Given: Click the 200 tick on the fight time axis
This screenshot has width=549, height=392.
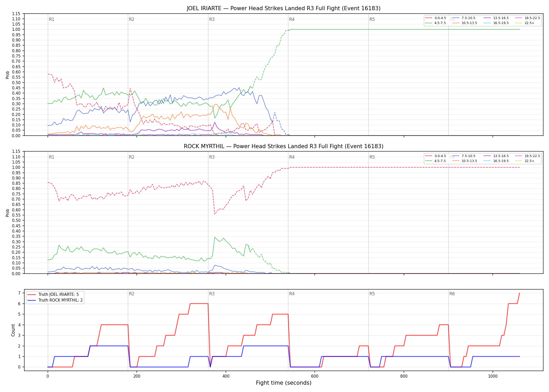Looking at the screenshot, I should (137, 376).
